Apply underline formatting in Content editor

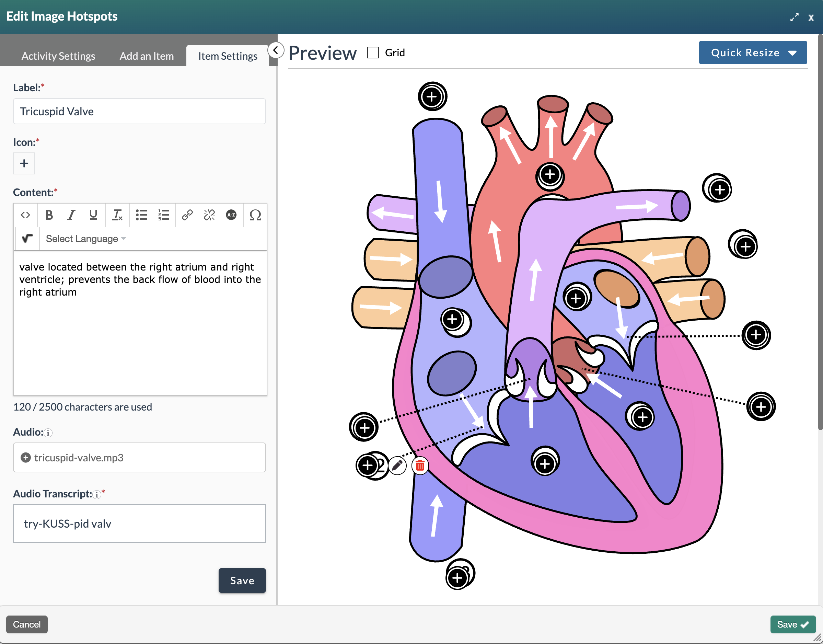point(93,215)
